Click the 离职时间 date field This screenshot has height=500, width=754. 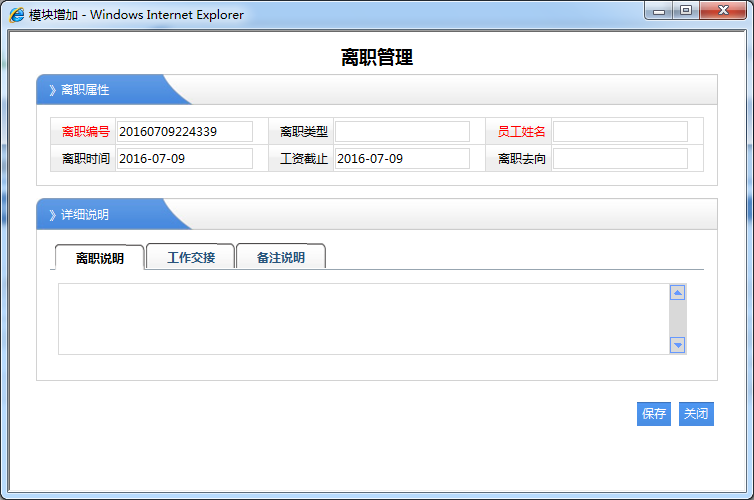(184, 159)
